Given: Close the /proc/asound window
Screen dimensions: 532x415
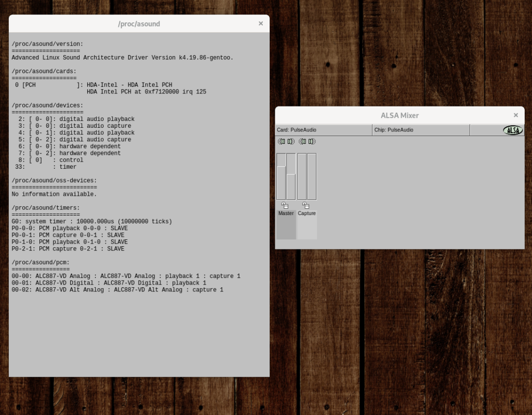Looking at the screenshot, I should click(x=261, y=23).
